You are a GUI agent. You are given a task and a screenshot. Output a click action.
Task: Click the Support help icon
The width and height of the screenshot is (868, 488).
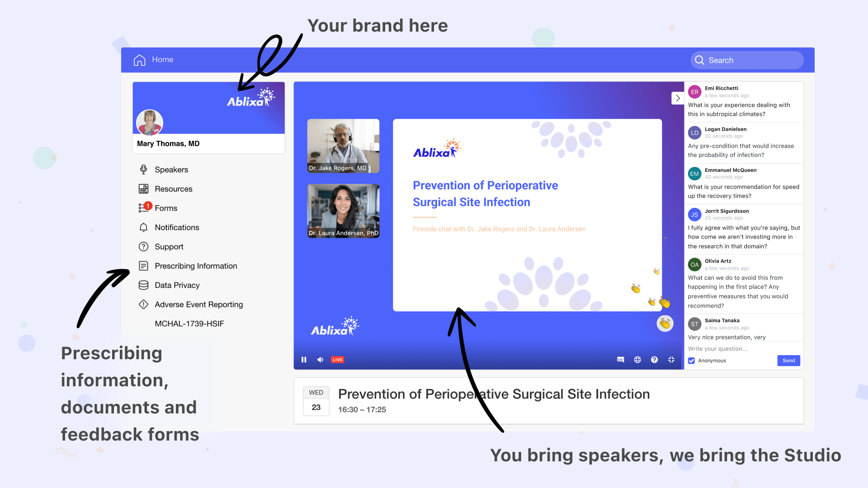click(143, 247)
